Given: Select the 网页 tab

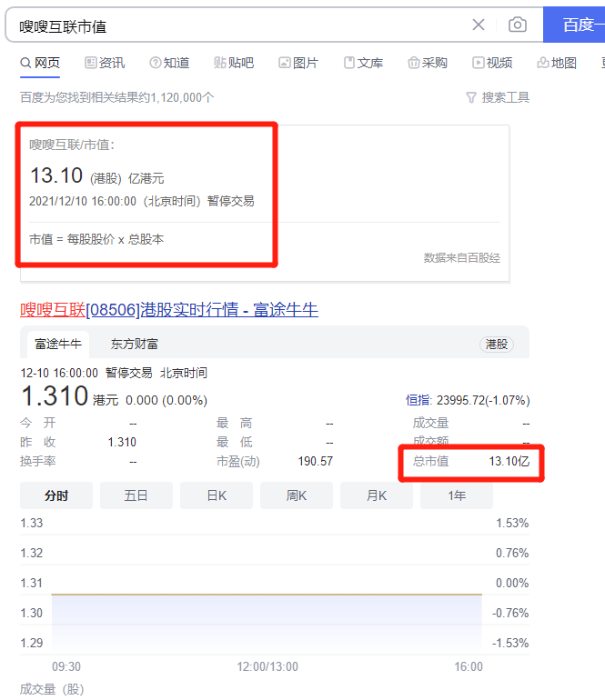Looking at the screenshot, I should (x=40, y=63).
